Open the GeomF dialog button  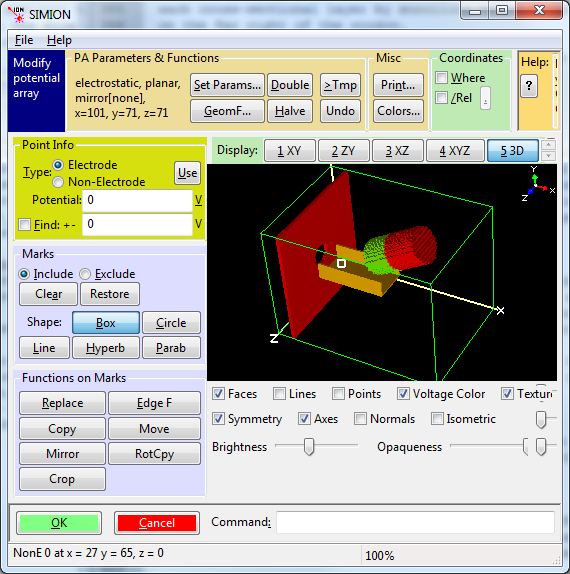(227, 111)
